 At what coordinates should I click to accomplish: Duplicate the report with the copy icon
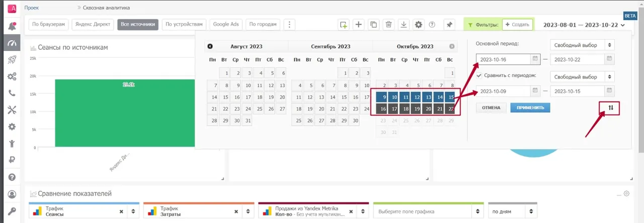pyautogui.click(x=373, y=24)
